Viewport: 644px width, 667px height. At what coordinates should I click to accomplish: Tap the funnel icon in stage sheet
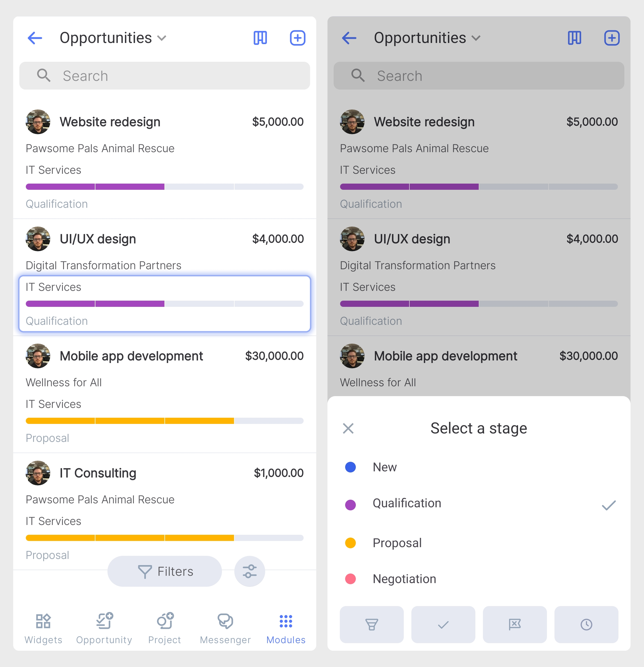click(372, 624)
